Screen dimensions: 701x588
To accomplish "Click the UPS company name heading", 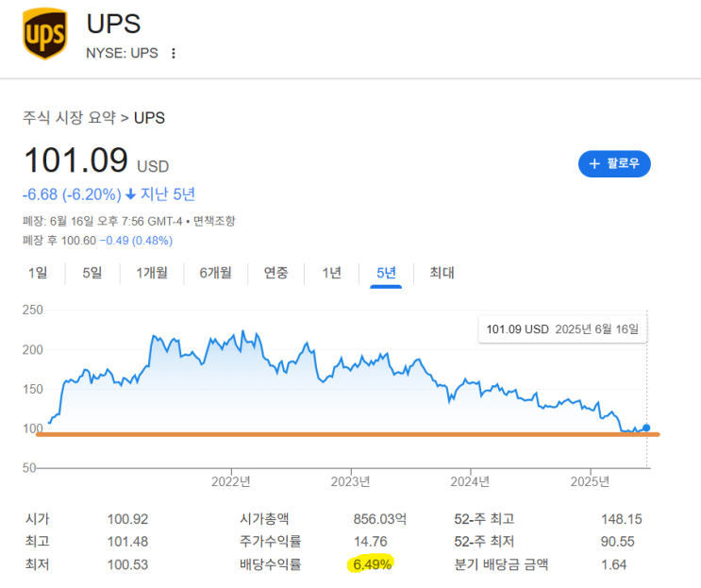I will tap(113, 24).
